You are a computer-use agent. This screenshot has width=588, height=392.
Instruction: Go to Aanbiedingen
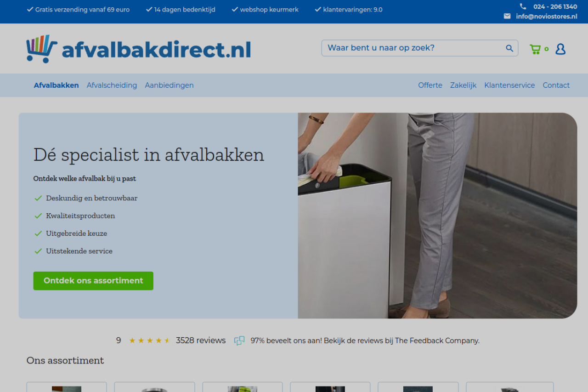click(169, 85)
